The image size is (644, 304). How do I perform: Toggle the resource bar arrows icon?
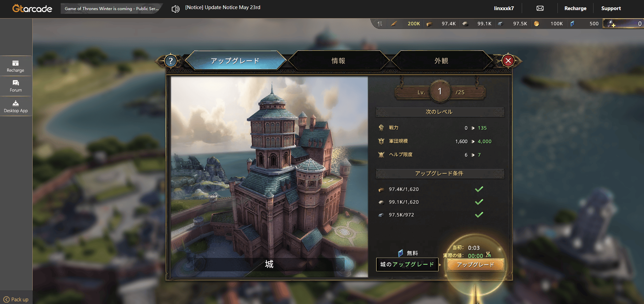(380, 24)
